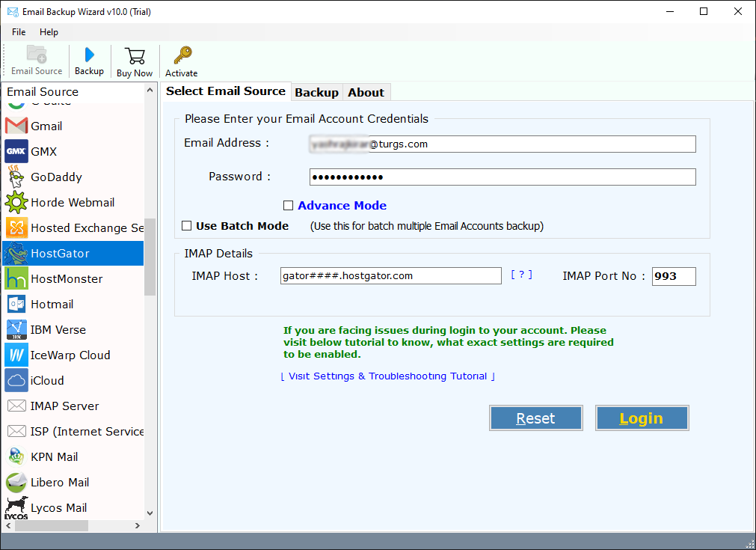Select the iCloud text label
Screen dimensions: 756x550
coord(47,381)
